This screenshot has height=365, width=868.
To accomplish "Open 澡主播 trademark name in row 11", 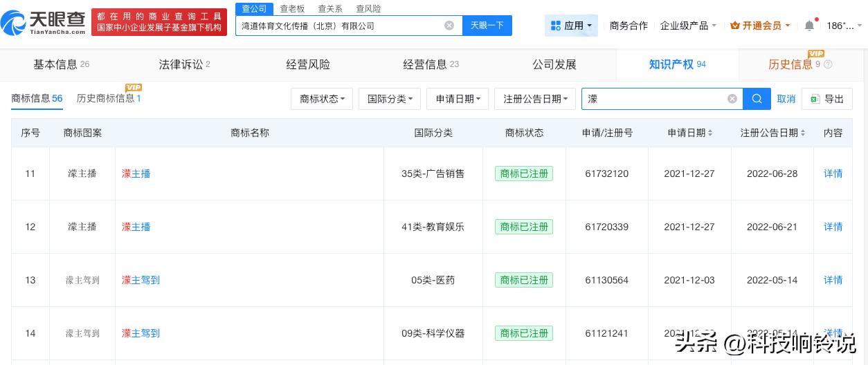I will [x=136, y=174].
